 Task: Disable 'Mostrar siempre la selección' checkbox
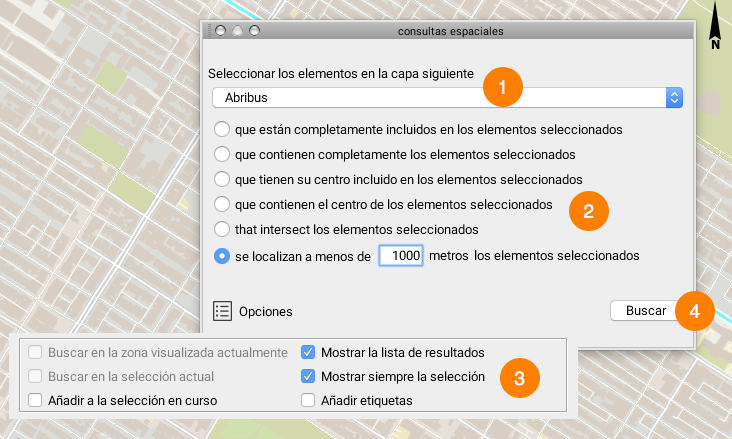coord(308,377)
